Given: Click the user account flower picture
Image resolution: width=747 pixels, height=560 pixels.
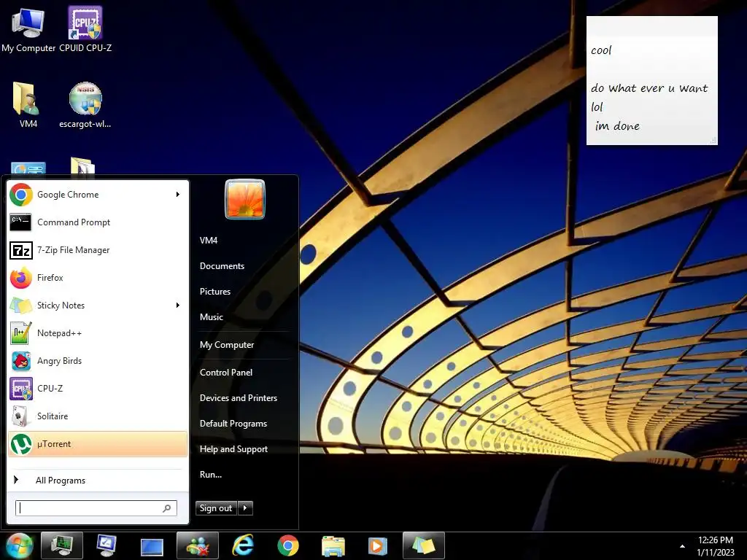Looking at the screenshot, I should click(x=245, y=199).
